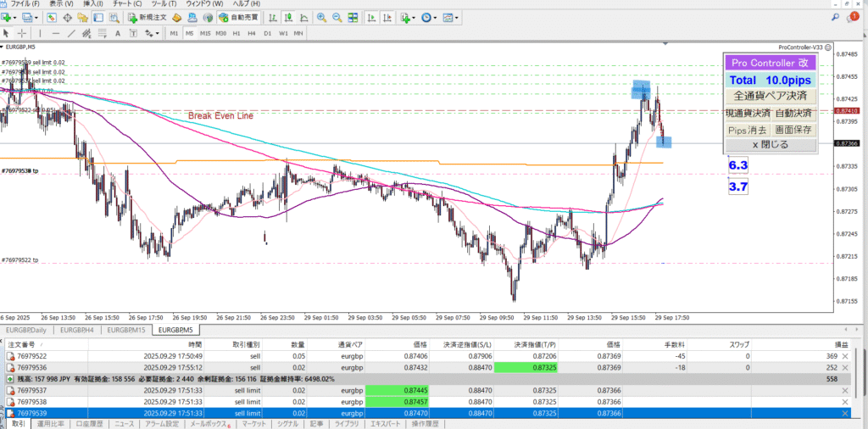Viewport: 868px width, 429px height.
Task: Zoom in on the chart
Action: point(322,17)
